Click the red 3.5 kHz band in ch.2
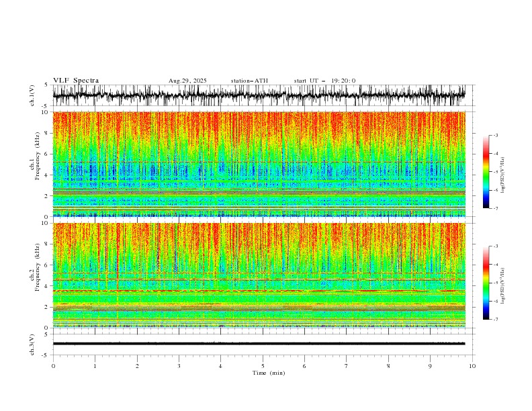 click(x=259, y=291)
